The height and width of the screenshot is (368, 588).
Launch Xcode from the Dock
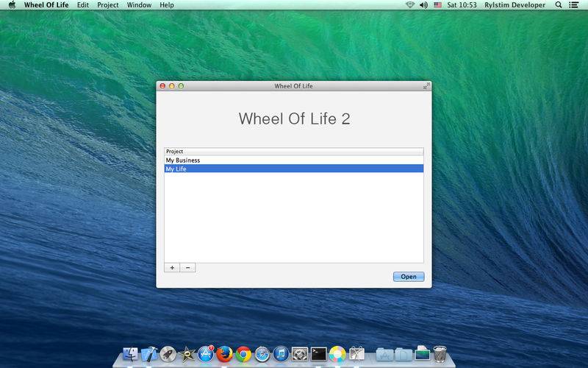[149, 354]
